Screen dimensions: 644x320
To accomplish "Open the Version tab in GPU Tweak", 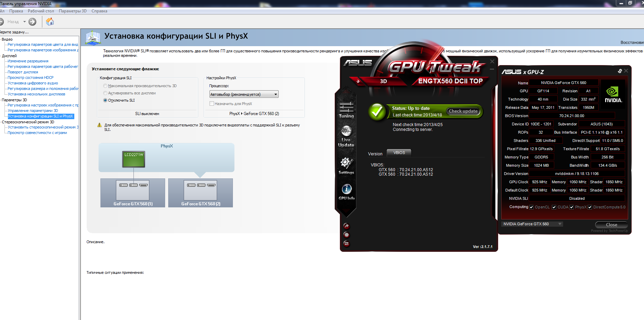I will [x=375, y=154].
